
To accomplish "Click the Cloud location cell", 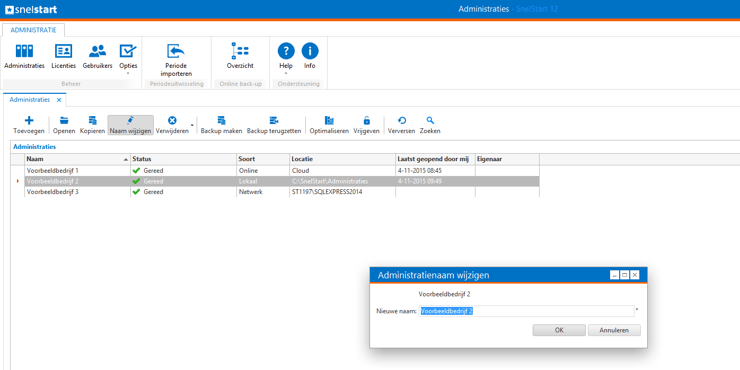I will [343, 170].
